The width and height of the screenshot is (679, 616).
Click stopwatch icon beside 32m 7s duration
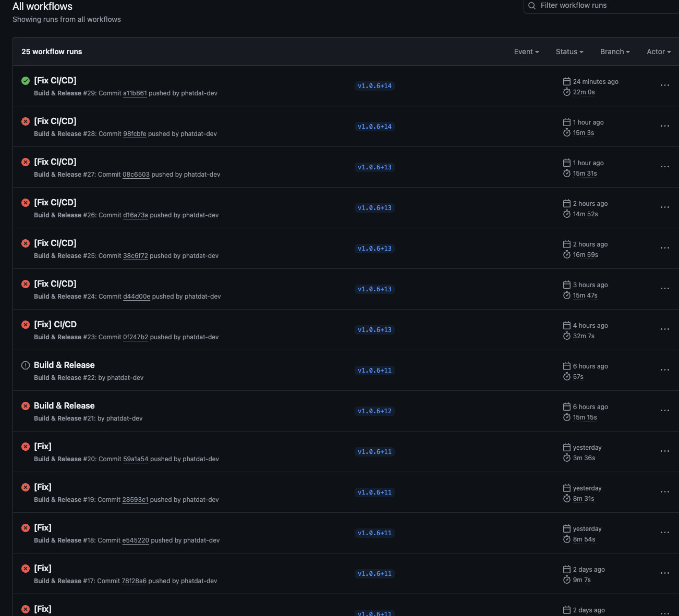point(567,336)
